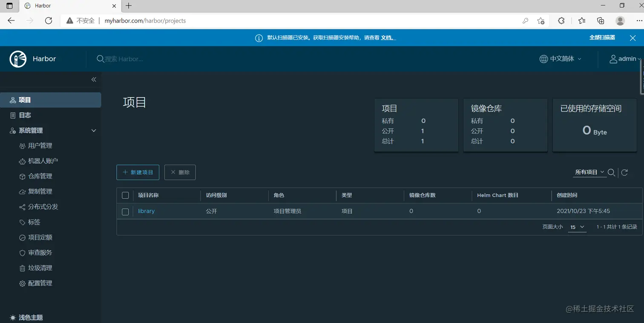
Task: Collapse the 系统管理 section chevron
Action: (94, 130)
